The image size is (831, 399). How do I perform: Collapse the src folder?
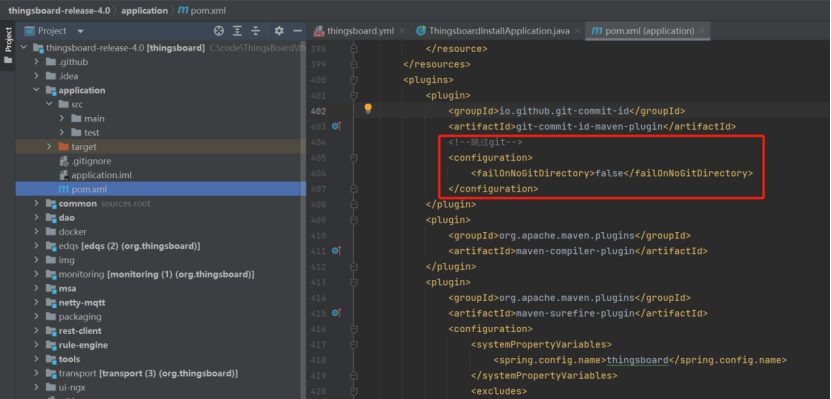(x=49, y=104)
